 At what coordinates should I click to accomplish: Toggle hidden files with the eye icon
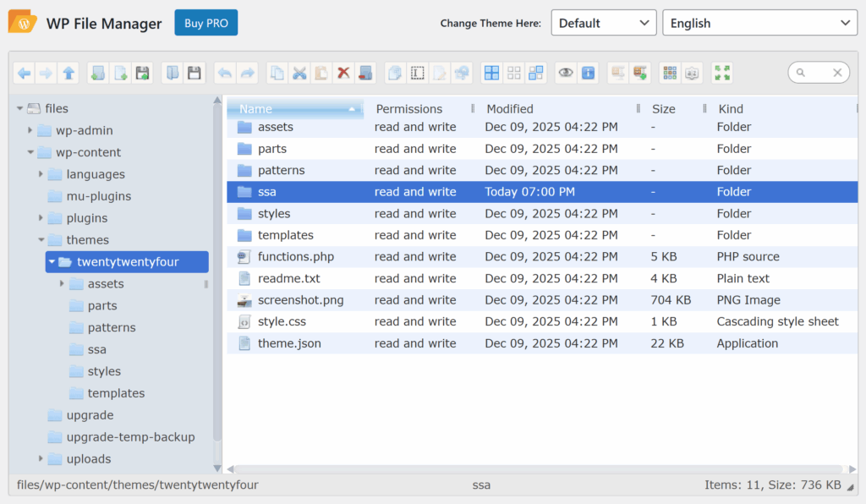pyautogui.click(x=565, y=73)
